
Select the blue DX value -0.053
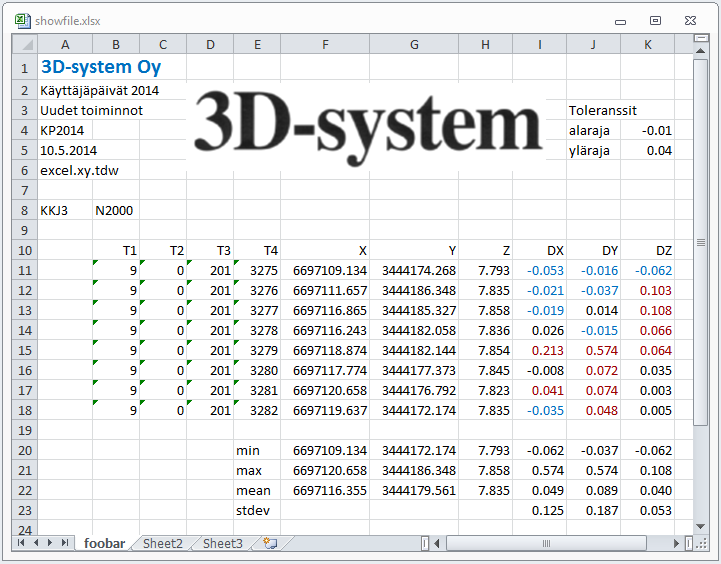click(x=540, y=270)
